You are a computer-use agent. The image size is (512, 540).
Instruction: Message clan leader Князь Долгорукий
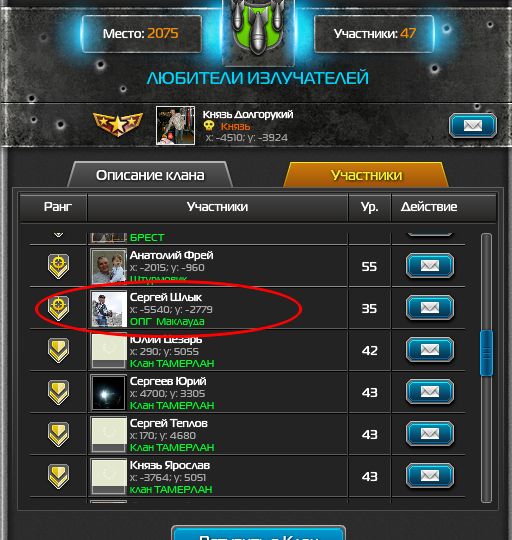coord(472,126)
